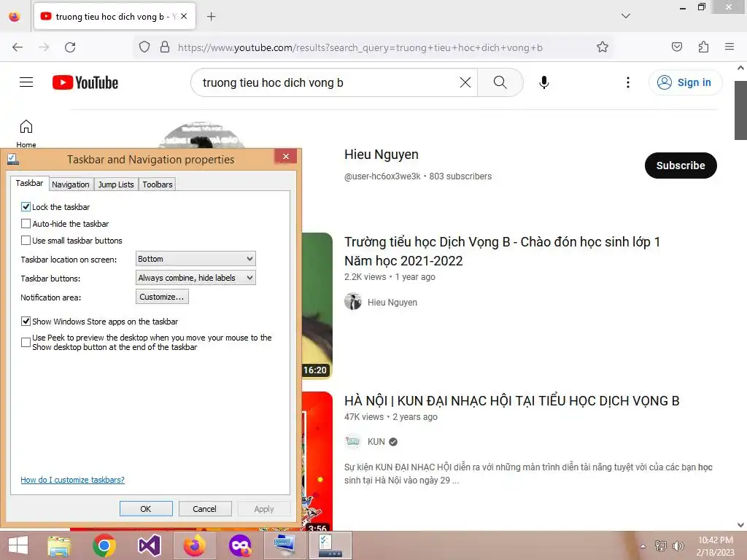Open File Explorer from taskbar
The height and width of the screenshot is (560, 747).
(x=59, y=545)
